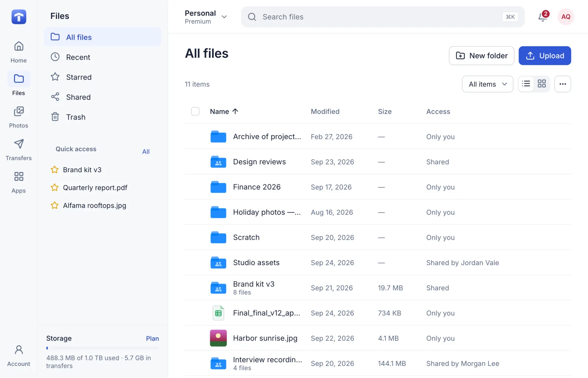Image resolution: width=588 pixels, height=378 pixels.
Task: Click Brand kit v3 row folder icon
Action: (218, 288)
